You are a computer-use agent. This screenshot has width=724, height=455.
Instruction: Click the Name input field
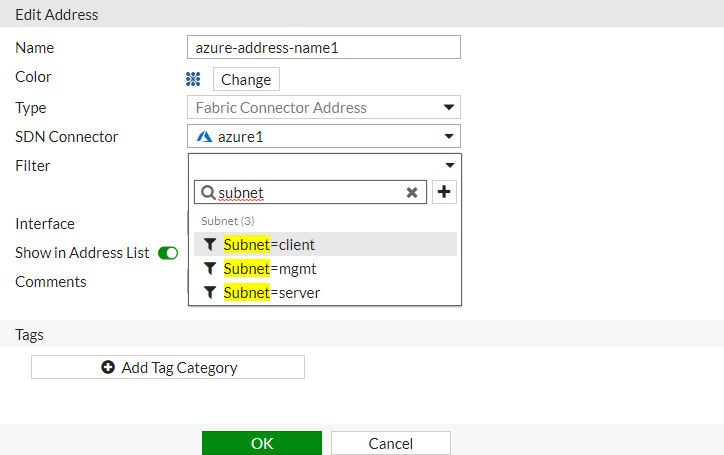323,47
